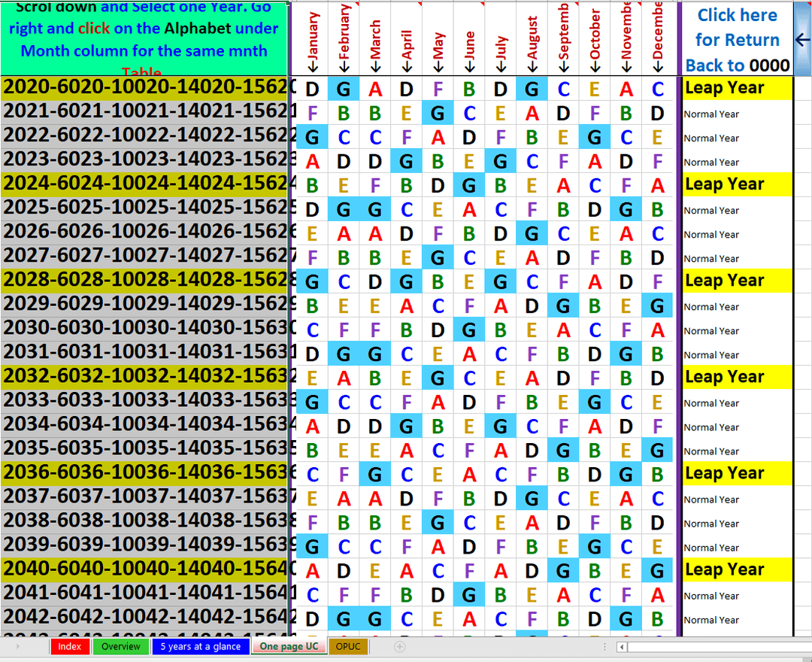812x662 pixels.
Task: Click the July month header
Action: tap(500, 40)
